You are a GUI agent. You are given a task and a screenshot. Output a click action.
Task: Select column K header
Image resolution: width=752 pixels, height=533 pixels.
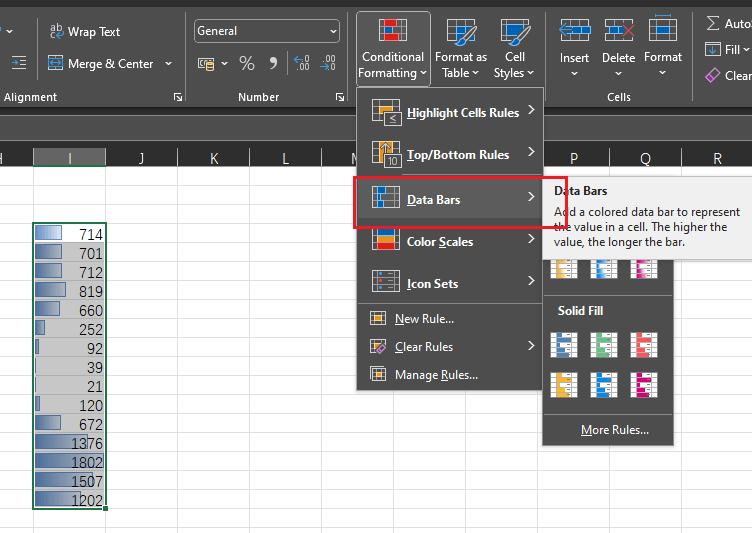[x=214, y=157]
